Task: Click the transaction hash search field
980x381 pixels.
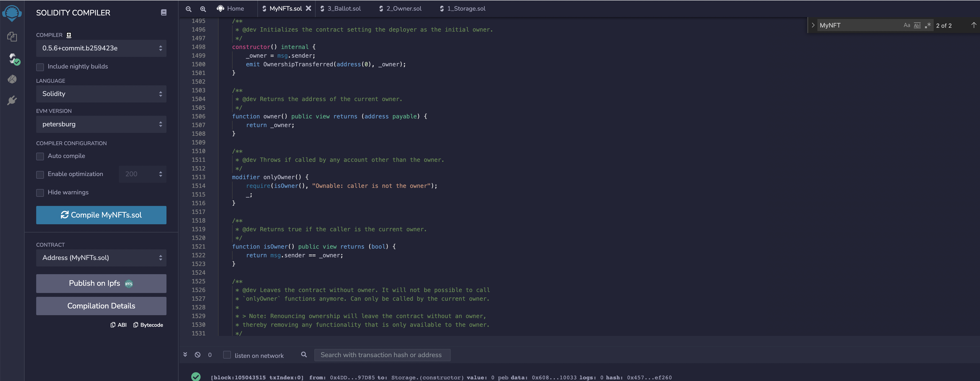Action: (382, 355)
